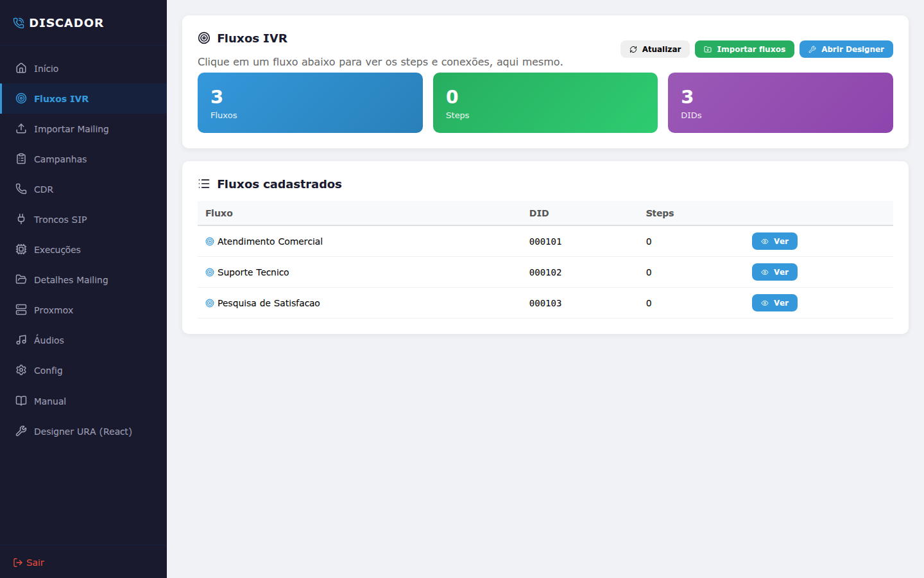Click the music note icon beside Áudios
924x578 pixels.
point(21,340)
